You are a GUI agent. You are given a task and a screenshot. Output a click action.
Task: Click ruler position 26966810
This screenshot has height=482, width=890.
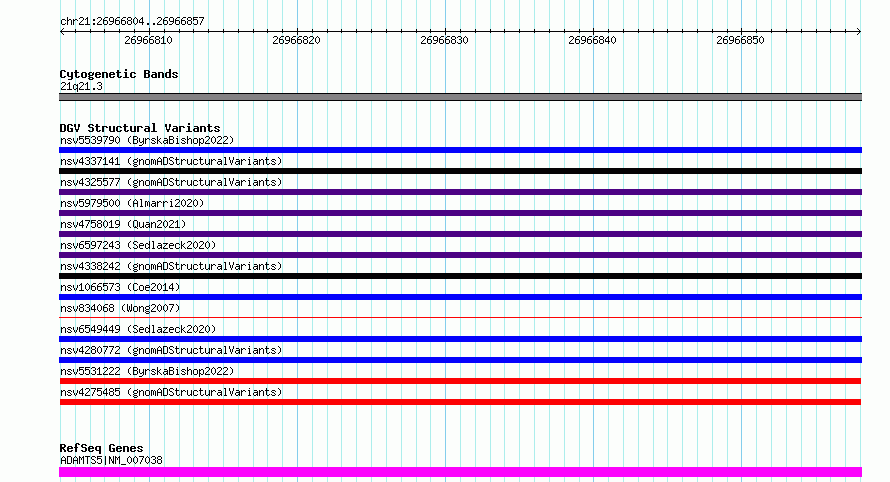pyautogui.click(x=148, y=40)
